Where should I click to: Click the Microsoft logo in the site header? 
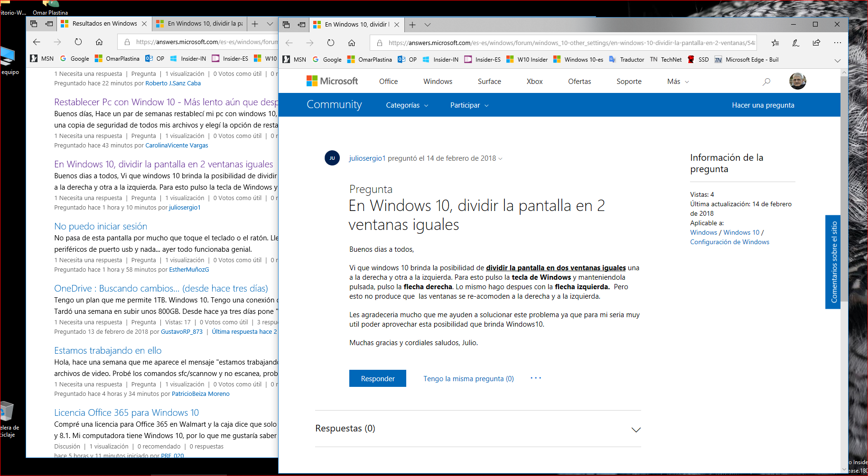332,81
